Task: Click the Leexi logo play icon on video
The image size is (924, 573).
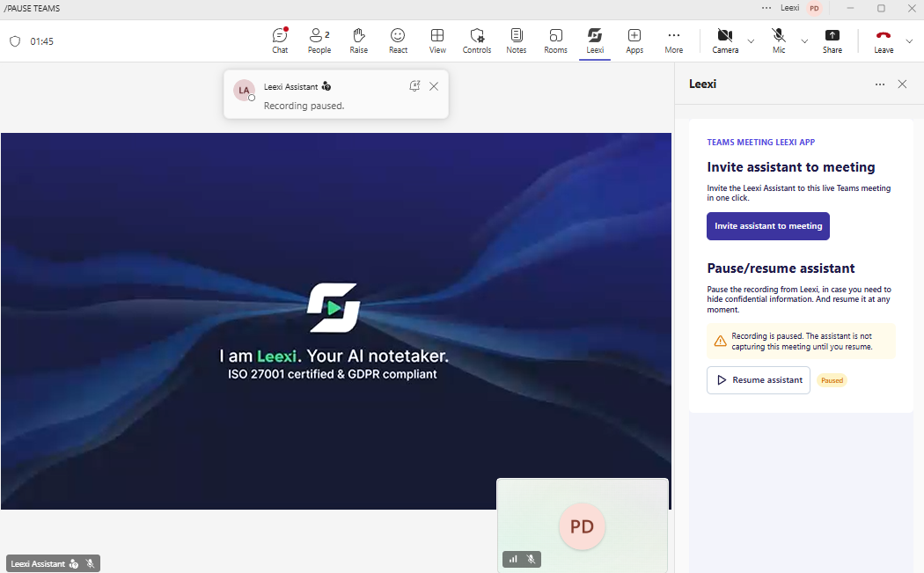Action: 333,308
